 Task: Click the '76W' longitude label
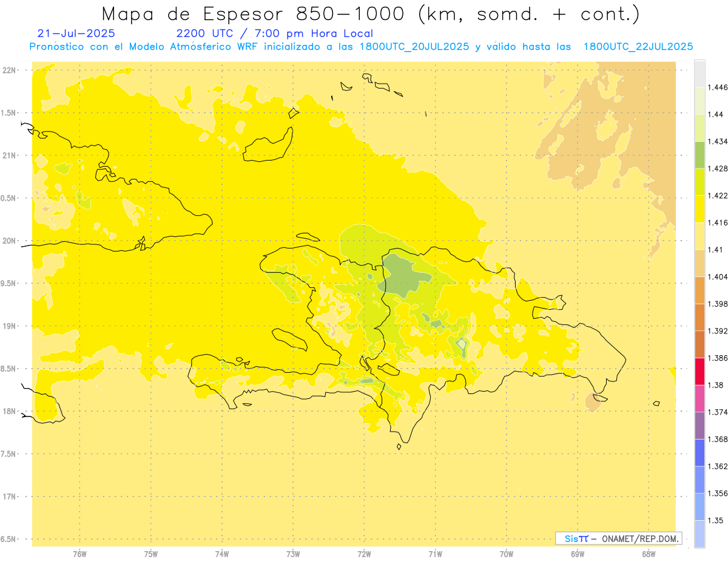(x=79, y=554)
